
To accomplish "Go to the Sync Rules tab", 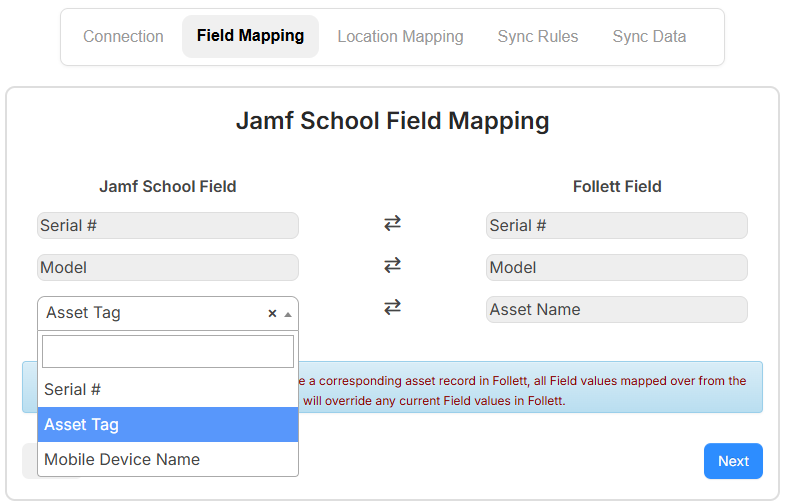I will click(x=537, y=36).
